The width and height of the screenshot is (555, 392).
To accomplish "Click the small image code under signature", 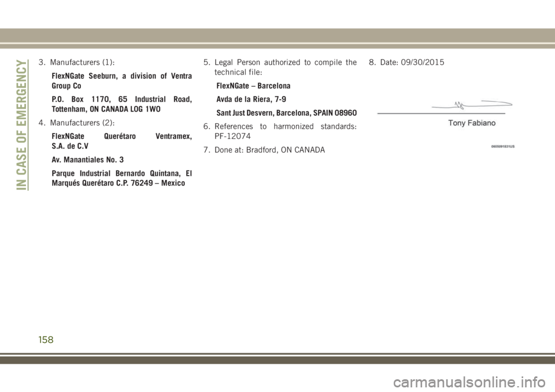I will 502,146.
